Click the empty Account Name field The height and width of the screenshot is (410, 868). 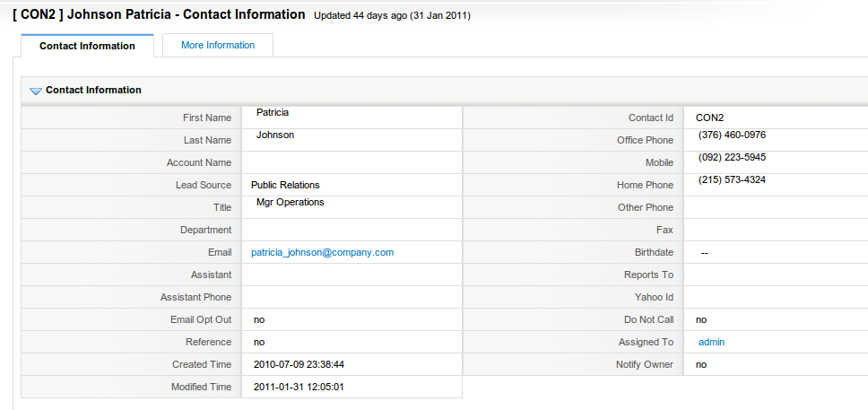pos(351,163)
